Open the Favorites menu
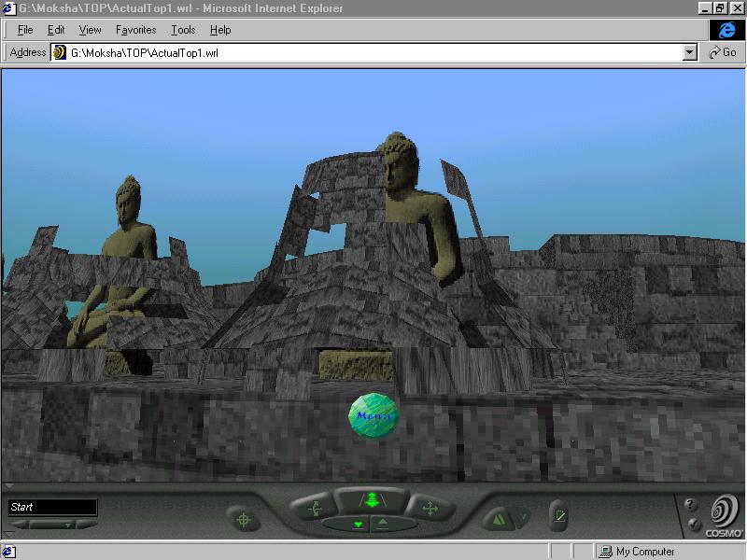This screenshot has width=747, height=560. tap(135, 30)
